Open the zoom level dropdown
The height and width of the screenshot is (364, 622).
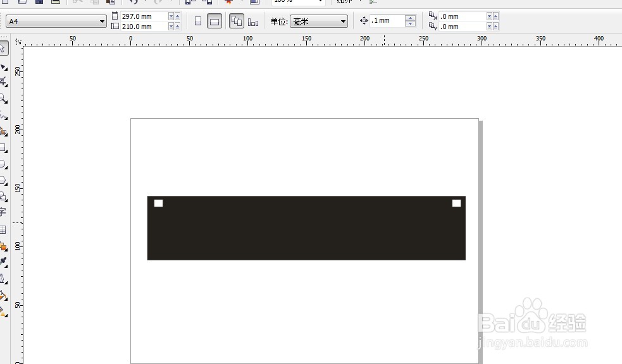[x=320, y=1]
